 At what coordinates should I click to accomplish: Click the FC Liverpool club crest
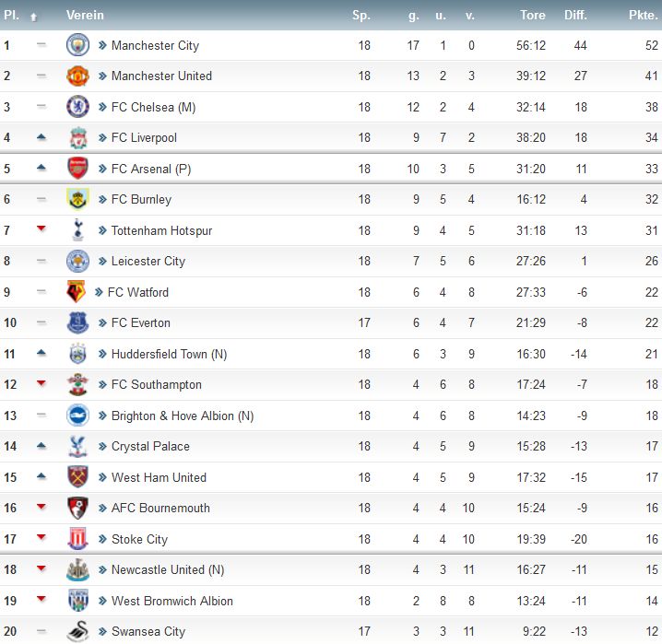pos(77,138)
